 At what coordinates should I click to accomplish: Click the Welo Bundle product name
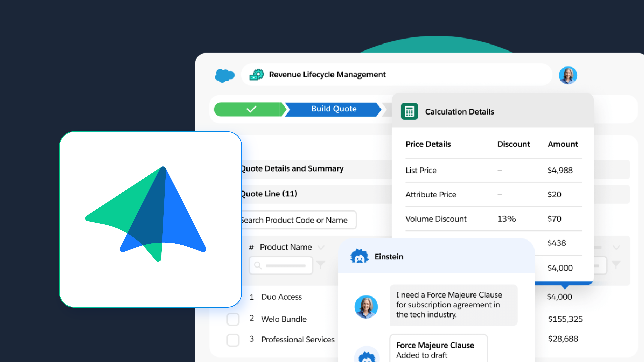coord(284,319)
